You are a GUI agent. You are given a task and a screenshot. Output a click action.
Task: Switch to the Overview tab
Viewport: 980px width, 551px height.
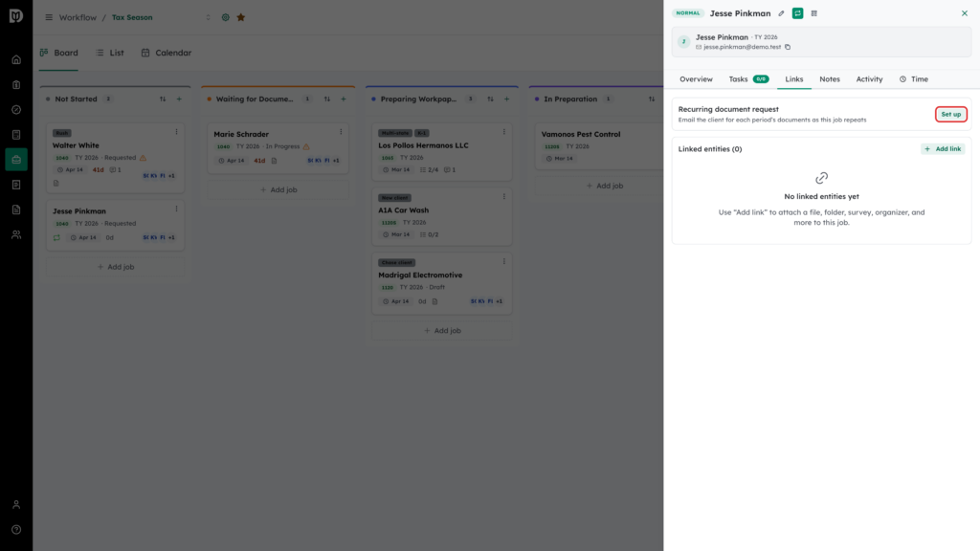[696, 79]
